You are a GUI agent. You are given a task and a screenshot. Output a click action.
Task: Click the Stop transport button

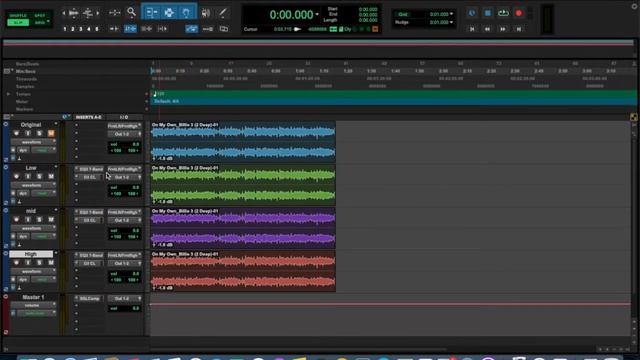click(x=487, y=13)
